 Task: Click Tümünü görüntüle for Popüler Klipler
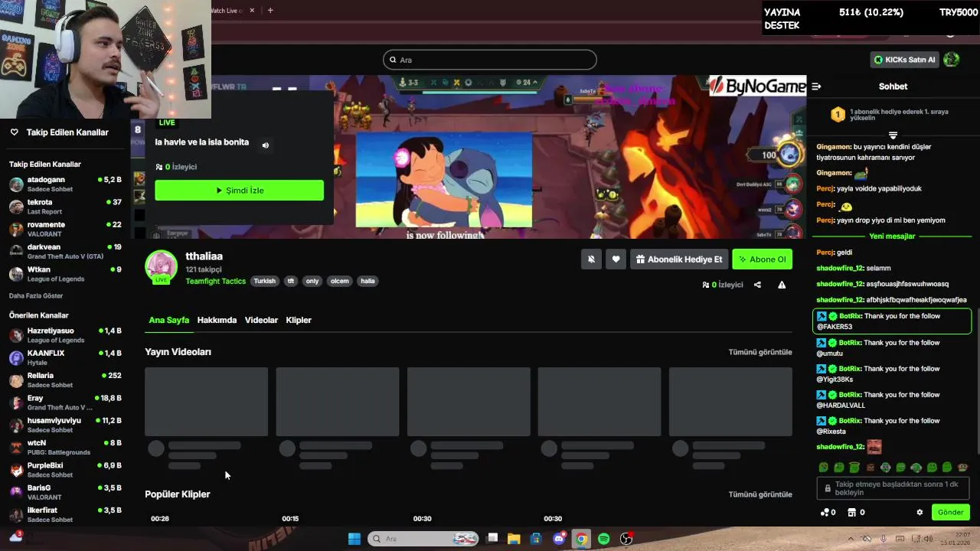[x=760, y=494]
